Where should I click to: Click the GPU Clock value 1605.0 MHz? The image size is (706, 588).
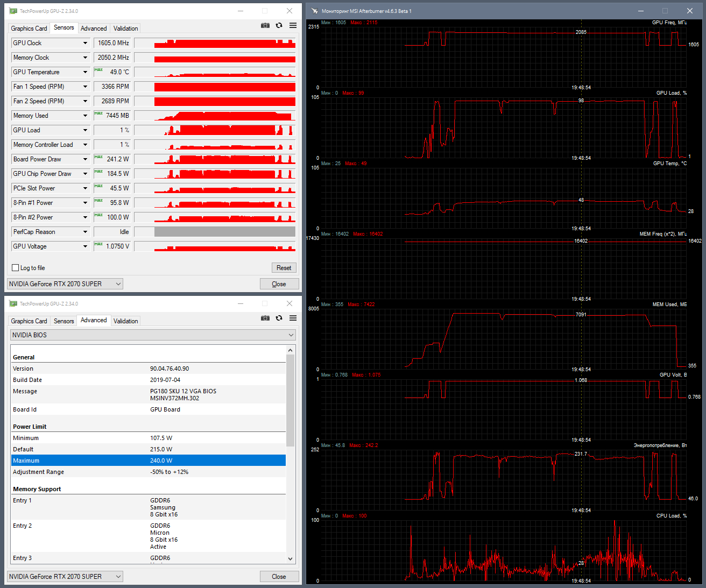click(112, 43)
